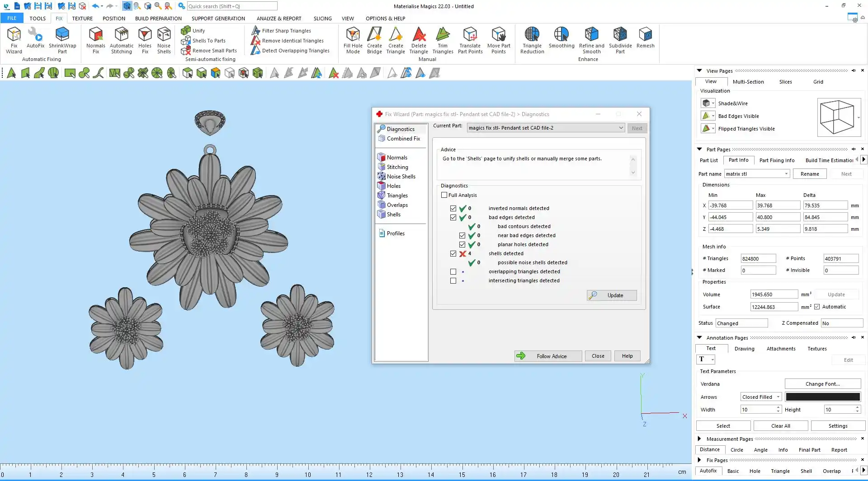Viewport: 868px width, 481px height.
Task: Uncheck the Automatic surface checkbox
Action: point(817,307)
